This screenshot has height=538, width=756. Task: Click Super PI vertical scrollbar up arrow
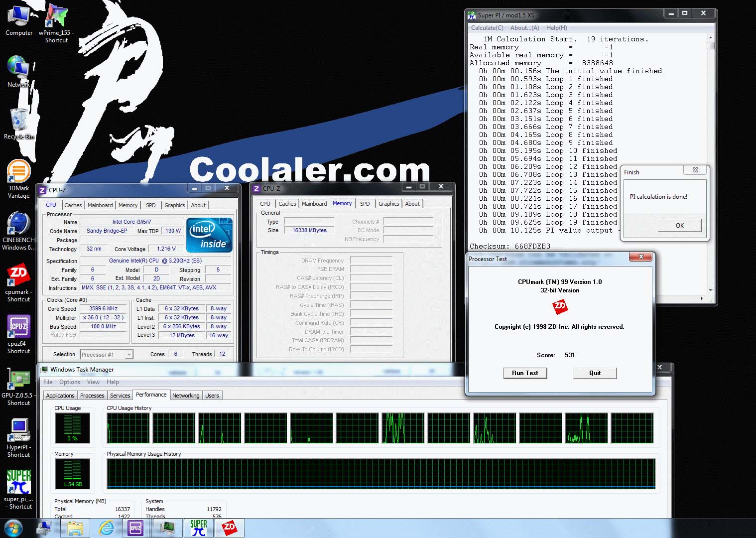(710, 38)
